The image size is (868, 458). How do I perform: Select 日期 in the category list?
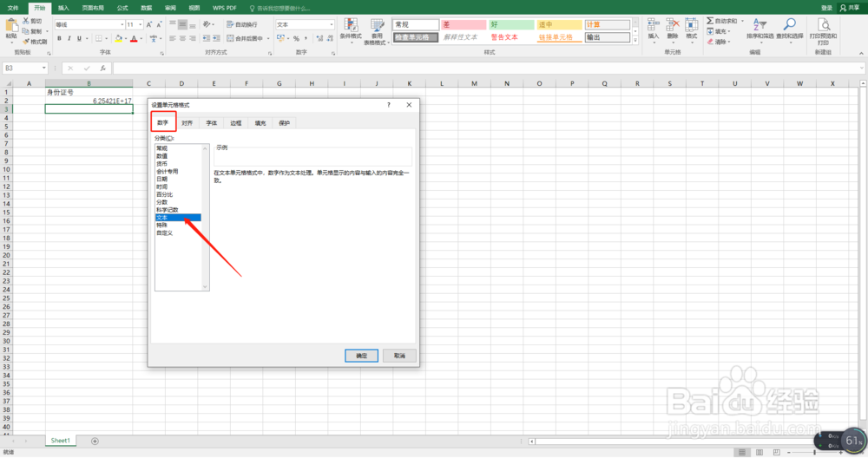tap(161, 180)
